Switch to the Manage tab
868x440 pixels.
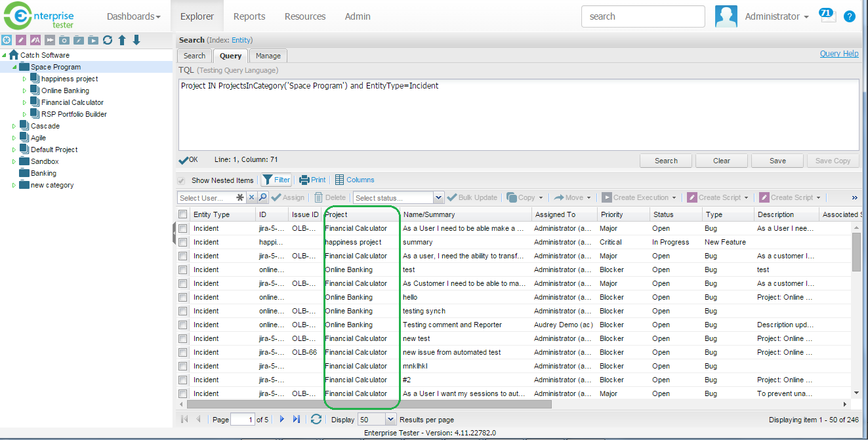(268, 56)
